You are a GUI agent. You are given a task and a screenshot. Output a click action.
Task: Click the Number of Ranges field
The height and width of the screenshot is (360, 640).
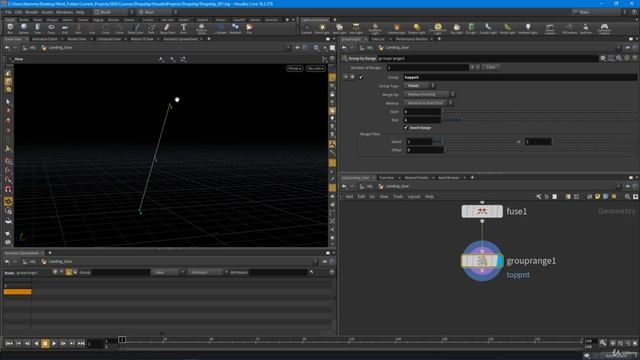click(427, 67)
